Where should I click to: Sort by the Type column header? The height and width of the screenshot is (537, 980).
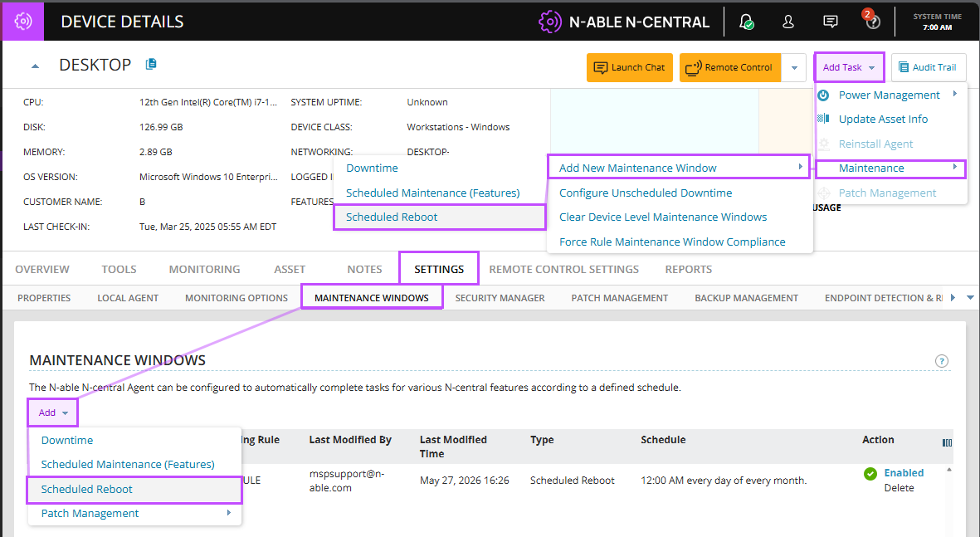(542, 440)
